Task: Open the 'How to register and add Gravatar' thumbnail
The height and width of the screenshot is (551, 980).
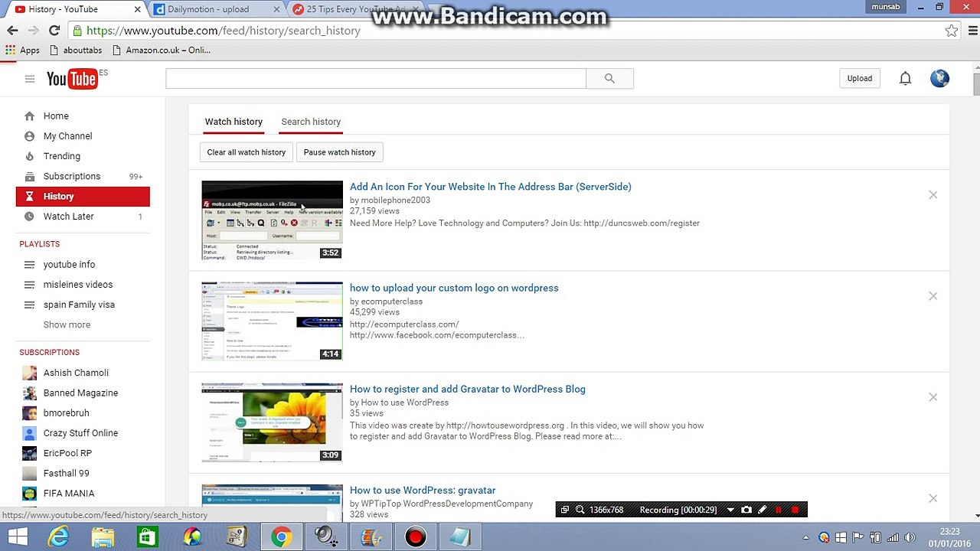Action: tap(272, 422)
